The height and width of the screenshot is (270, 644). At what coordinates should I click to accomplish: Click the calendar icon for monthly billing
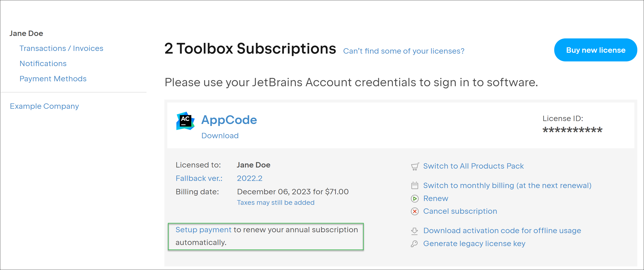point(414,186)
